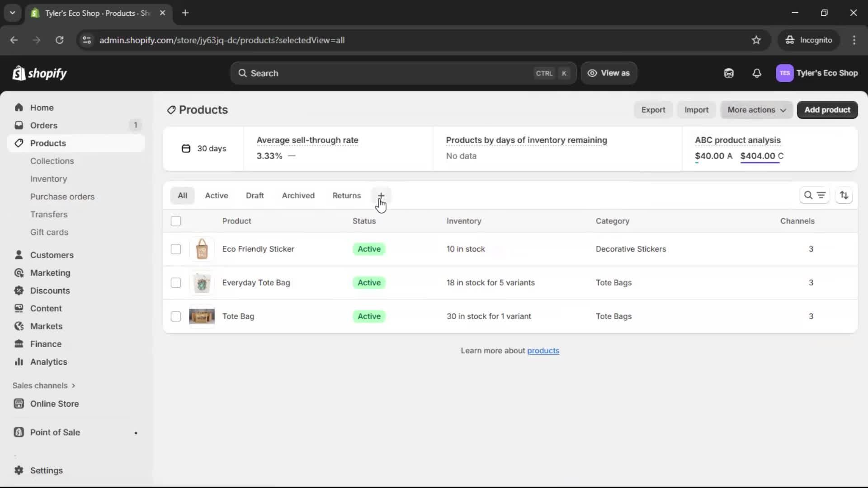Image resolution: width=868 pixels, height=488 pixels.
Task: Click the Add product button
Action: 827,110
